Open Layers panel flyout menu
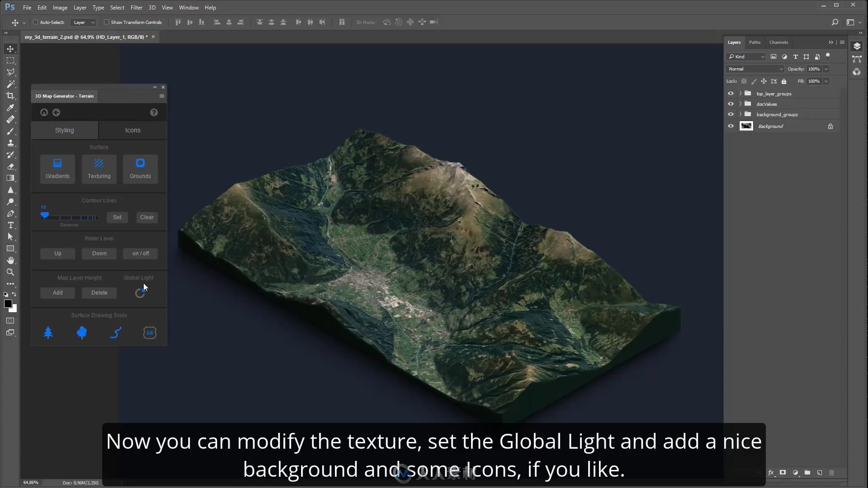This screenshot has width=868, height=488. 842,42
